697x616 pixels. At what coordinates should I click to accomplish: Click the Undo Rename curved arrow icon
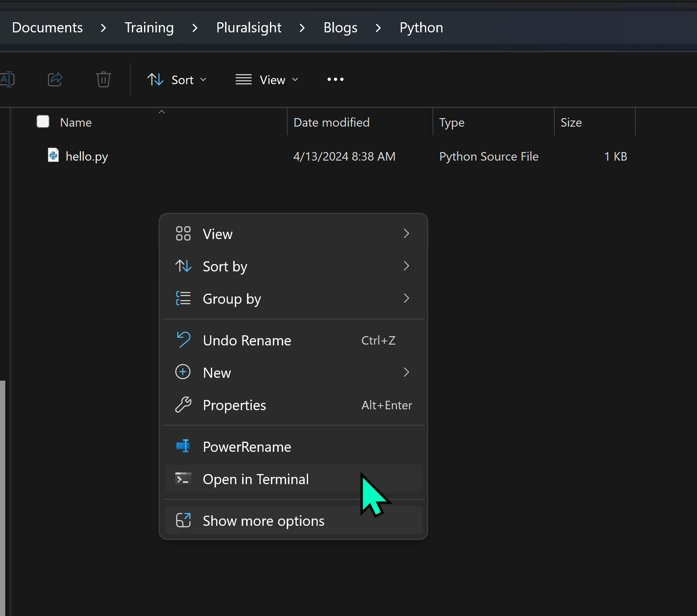(x=183, y=340)
